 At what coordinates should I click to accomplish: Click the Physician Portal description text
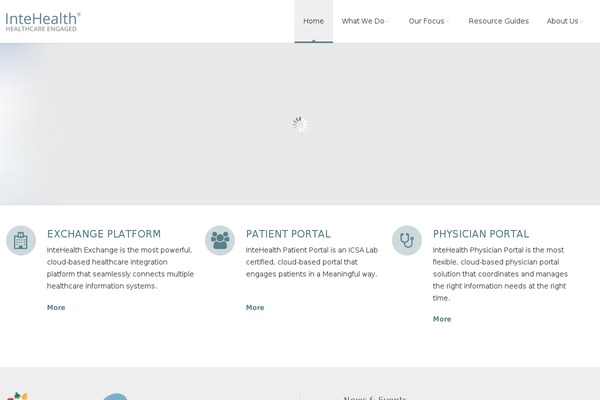pos(500,274)
